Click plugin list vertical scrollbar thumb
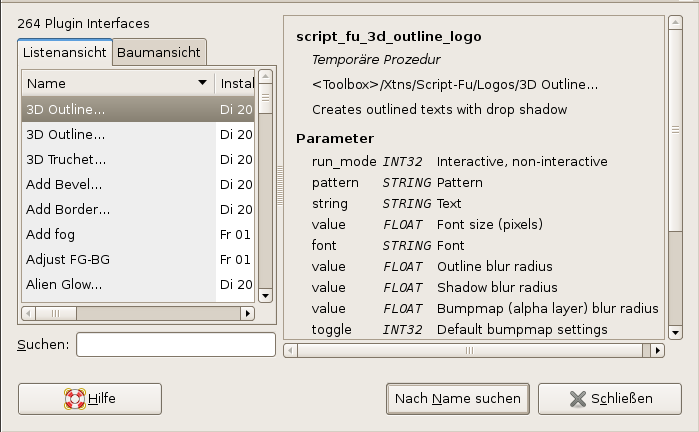This screenshot has height=432, width=699. pyautogui.click(x=265, y=98)
